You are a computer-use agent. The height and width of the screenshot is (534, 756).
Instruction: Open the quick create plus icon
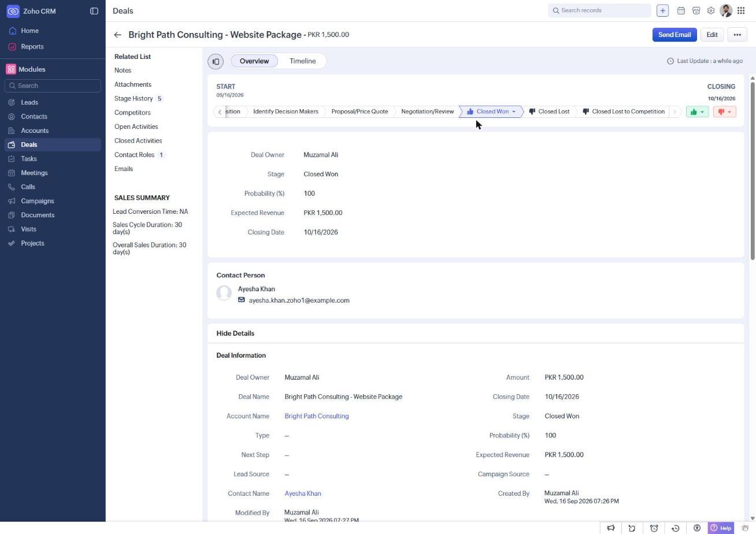(x=662, y=10)
